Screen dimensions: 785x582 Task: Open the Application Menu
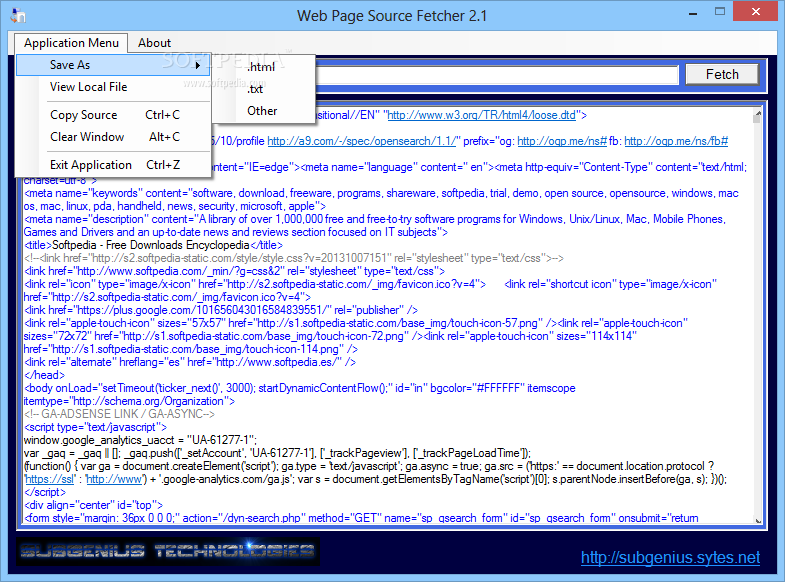71,43
